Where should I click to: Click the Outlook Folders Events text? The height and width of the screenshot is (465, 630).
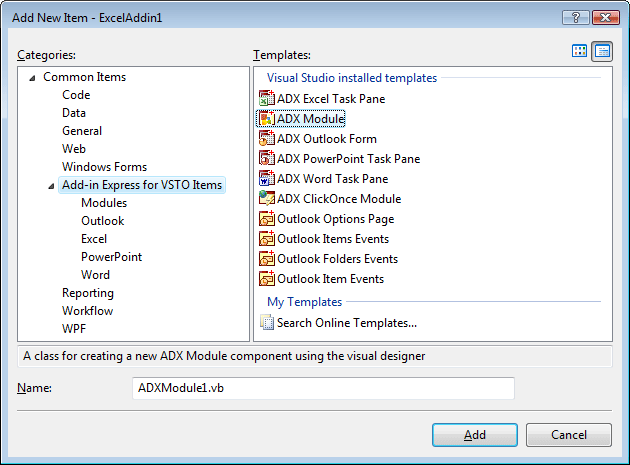click(338, 259)
